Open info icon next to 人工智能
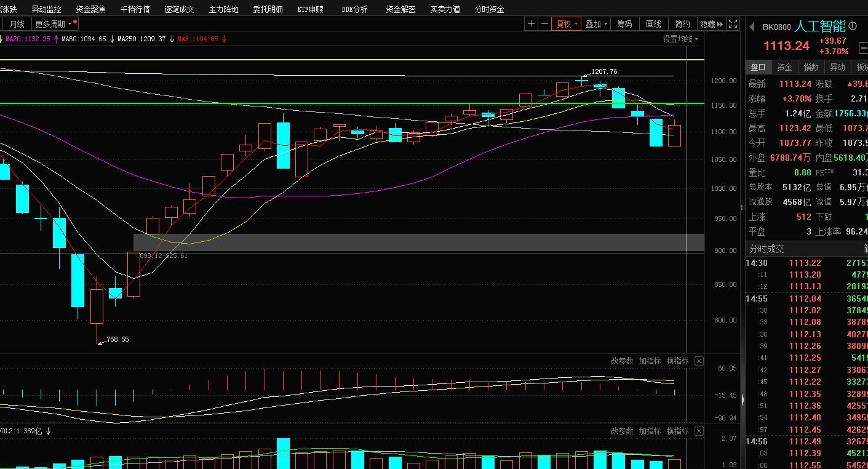 pos(853,26)
